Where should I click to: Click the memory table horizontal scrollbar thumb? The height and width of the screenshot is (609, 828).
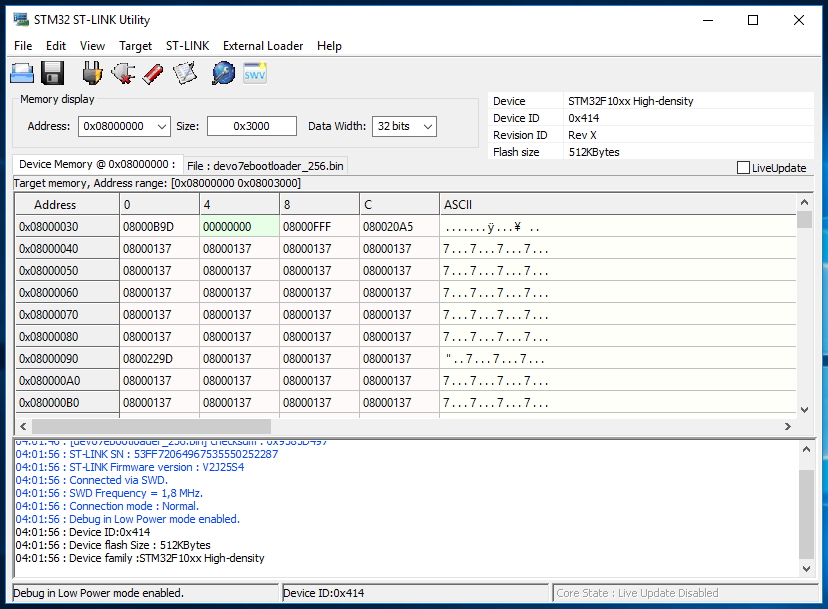point(152,426)
